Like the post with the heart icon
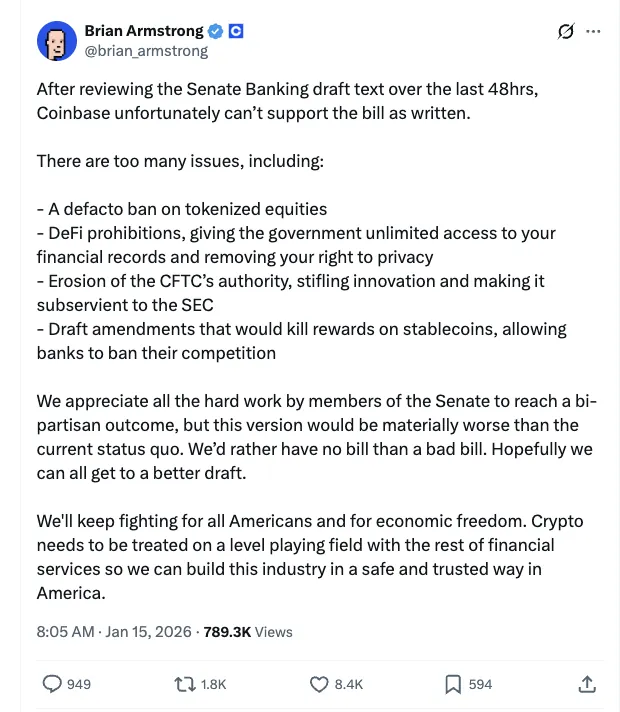 319,684
